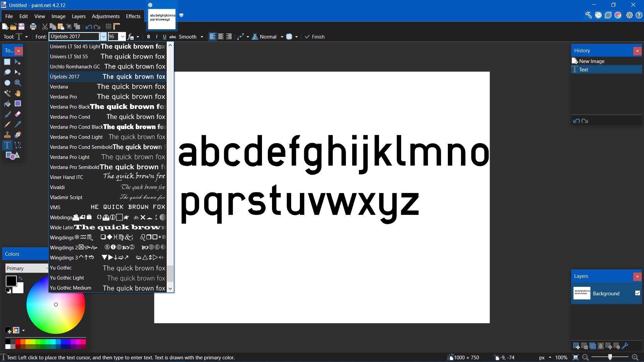The height and width of the screenshot is (362, 644).
Task: Select the Paintbrush tool
Action: point(7,114)
